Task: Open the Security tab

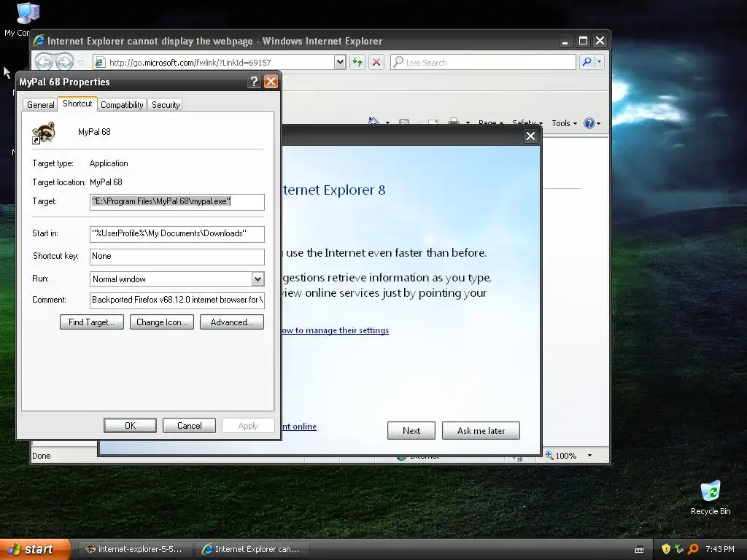Action: [166, 105]
